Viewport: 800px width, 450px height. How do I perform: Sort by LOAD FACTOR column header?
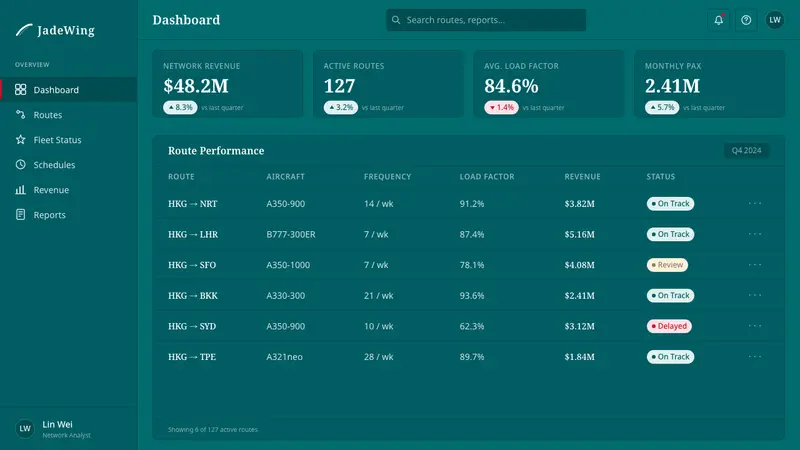tap(487, 177)
